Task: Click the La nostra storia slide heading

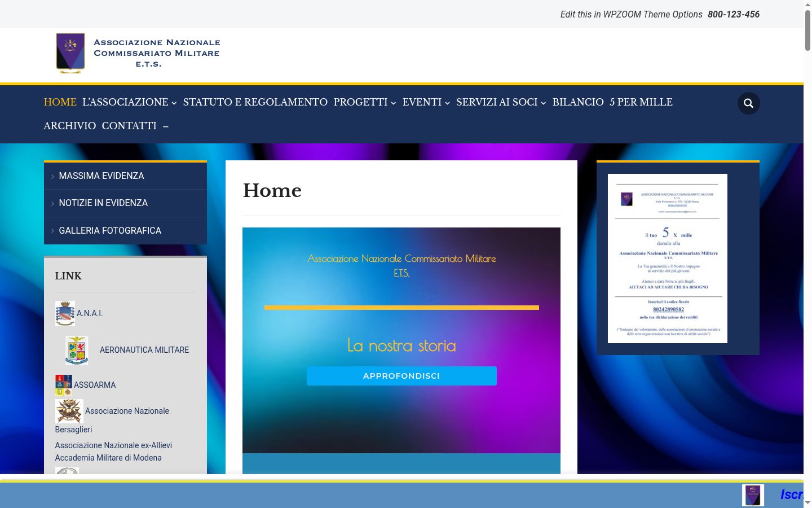Action: pyautogui.click(x=401, y=345)
